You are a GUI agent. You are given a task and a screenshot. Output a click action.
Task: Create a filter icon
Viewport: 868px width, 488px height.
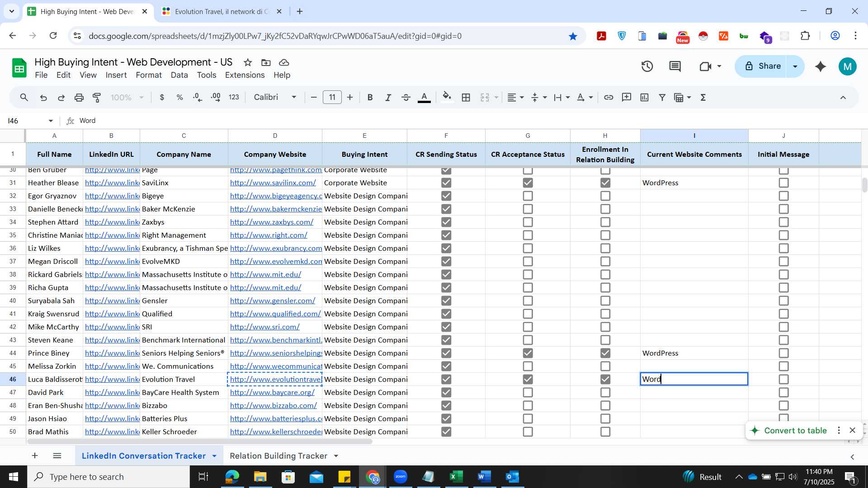pyautogui.click(x=662, y=98)
